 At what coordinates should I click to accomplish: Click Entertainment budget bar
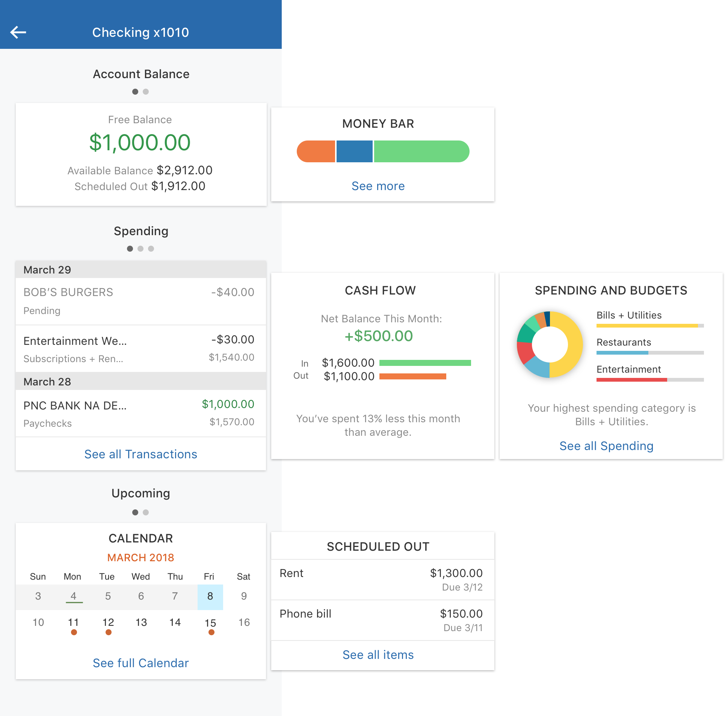pos(650,380)
